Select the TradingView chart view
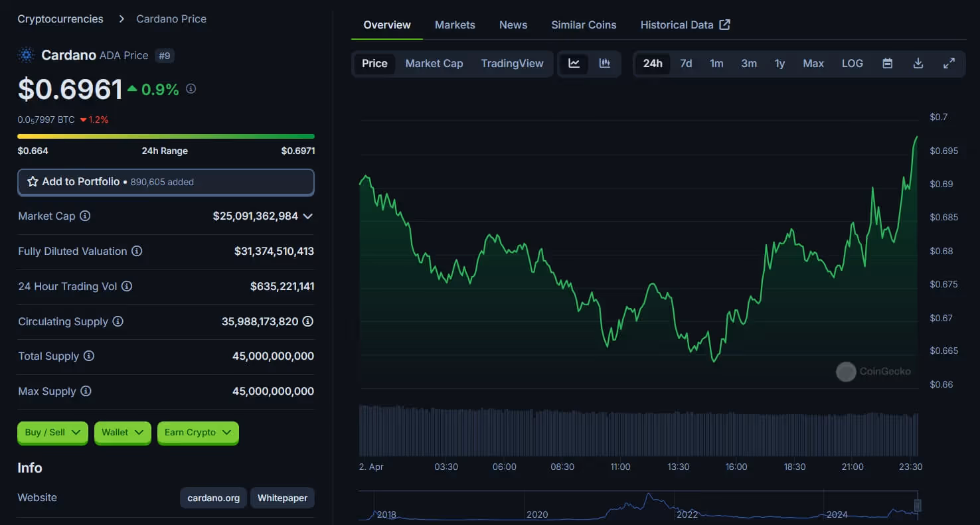980x525 pixels. point(512,64)
